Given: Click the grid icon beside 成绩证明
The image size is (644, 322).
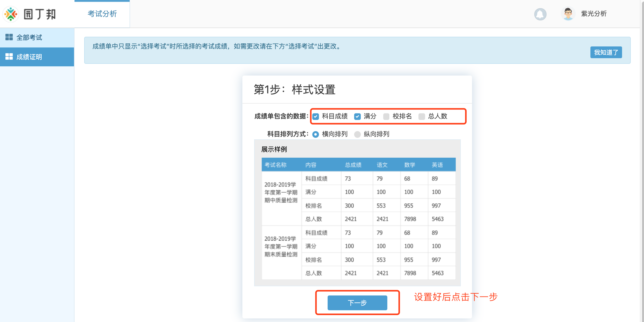Looking at the screenshot, I should 9,57.
